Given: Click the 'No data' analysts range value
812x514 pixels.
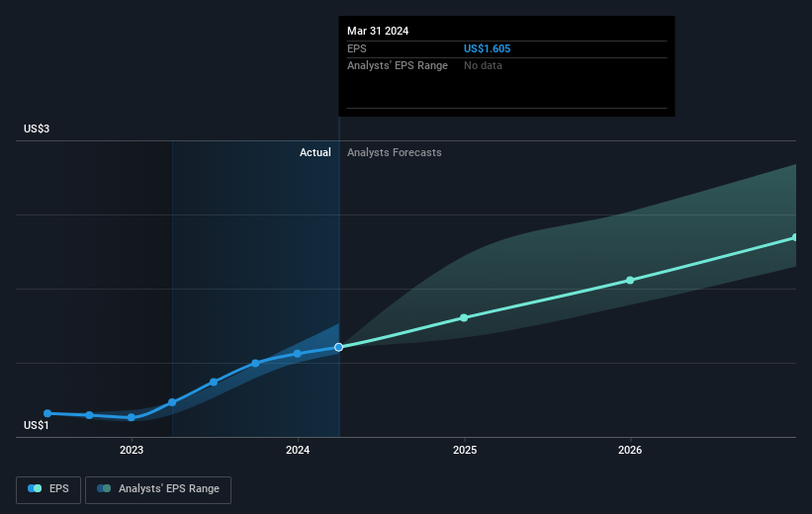Looking at the screenshot, I should [x=483, y=66].
